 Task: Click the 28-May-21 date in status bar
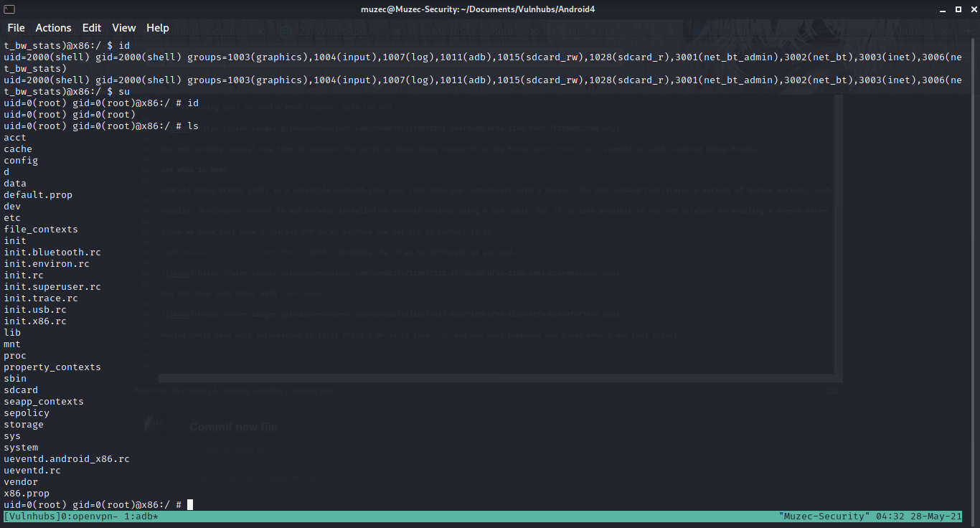(936, 517)
